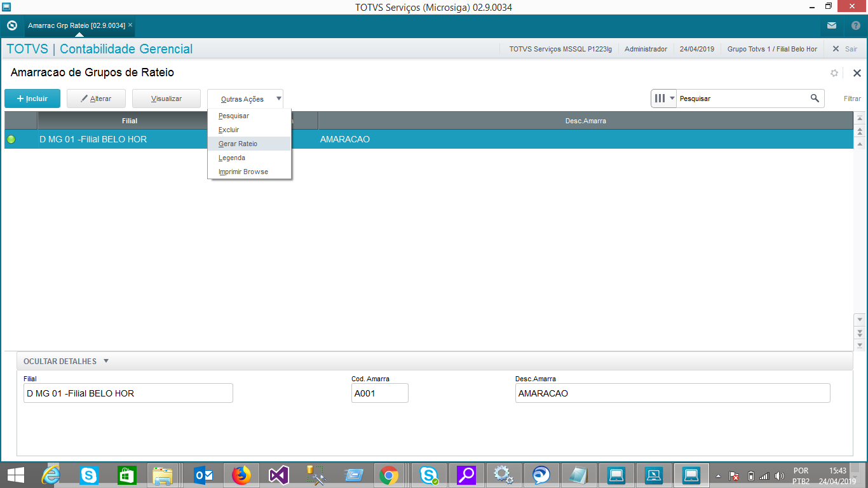
Task: Click the Sair button in the header
Action: click(844, 49)
